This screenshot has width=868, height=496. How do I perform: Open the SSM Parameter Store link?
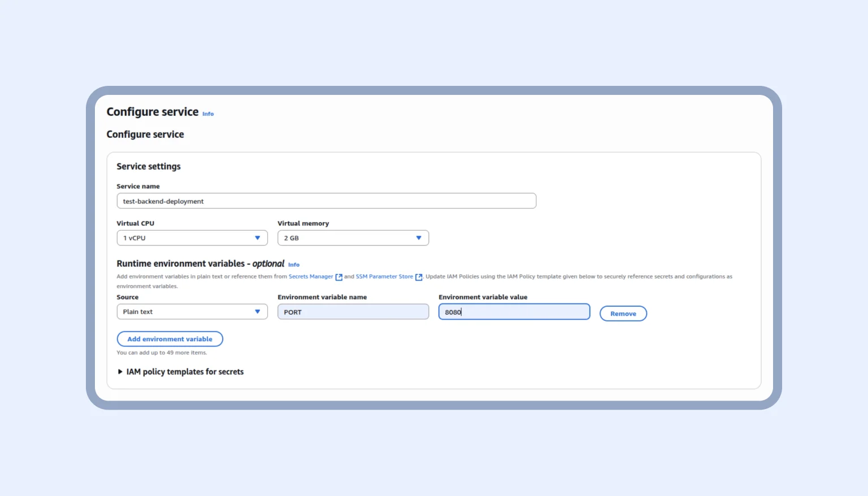point(385,276)
